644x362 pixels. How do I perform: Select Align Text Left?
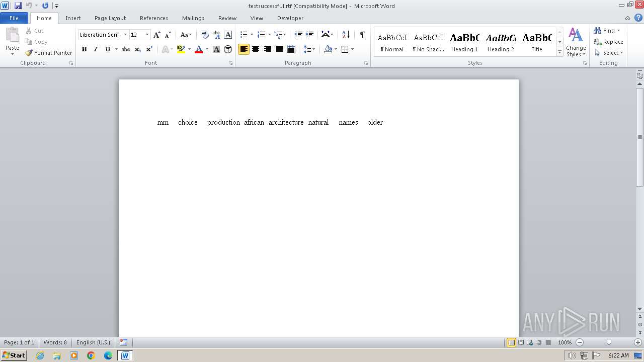(244, 49)
